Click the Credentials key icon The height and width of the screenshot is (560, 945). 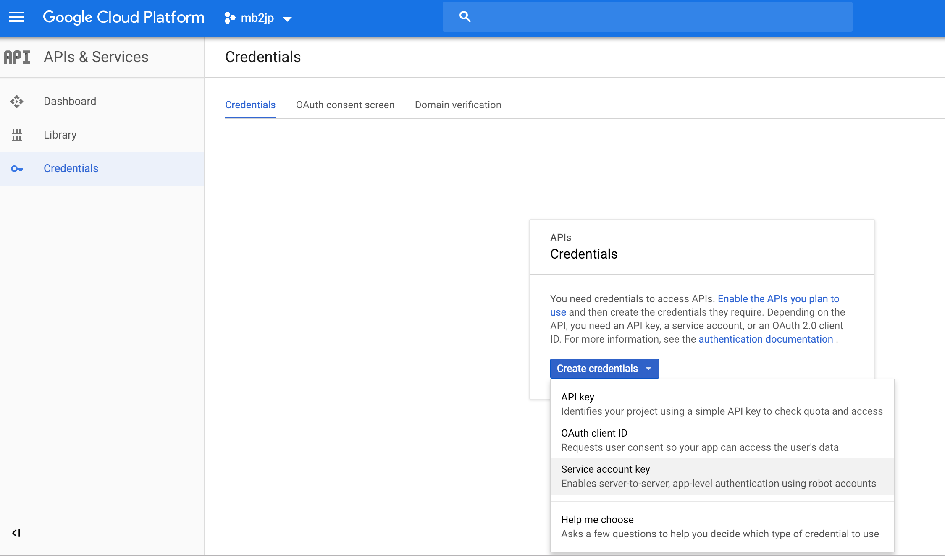(17, 169)
